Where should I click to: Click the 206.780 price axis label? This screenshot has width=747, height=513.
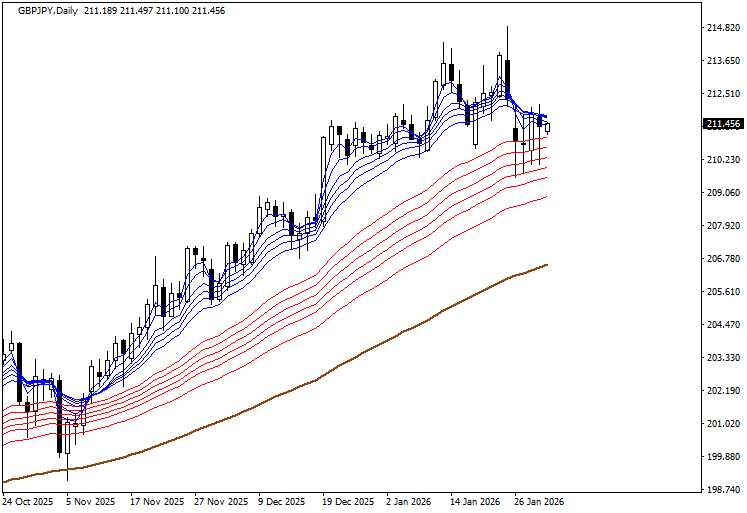point(722,259)
